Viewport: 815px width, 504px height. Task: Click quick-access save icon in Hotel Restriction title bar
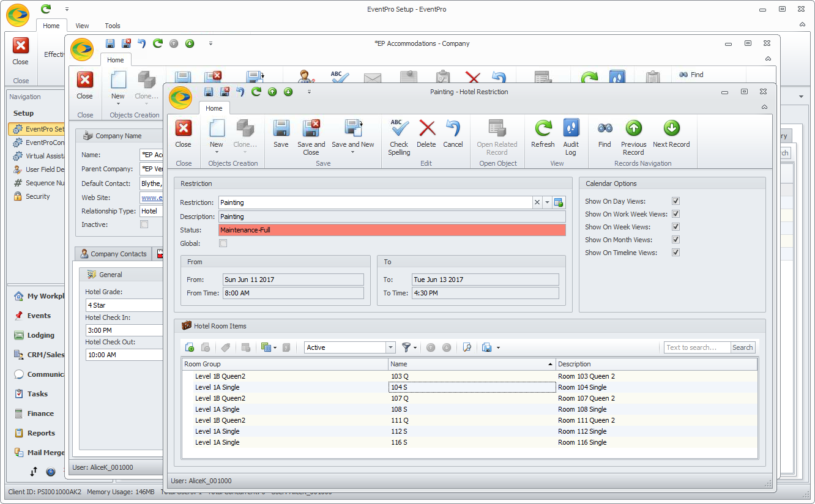tap(209, 92)
